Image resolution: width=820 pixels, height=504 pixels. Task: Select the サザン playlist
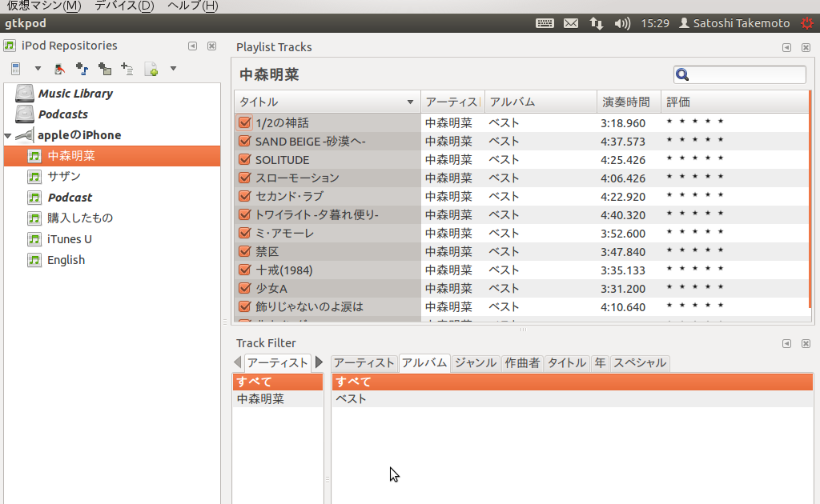click(x=64, y=177)
